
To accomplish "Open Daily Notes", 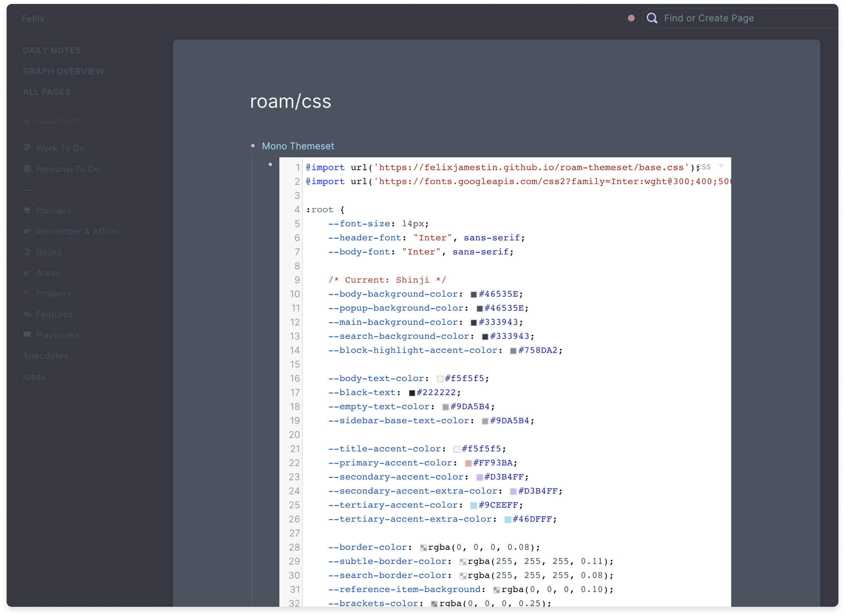I will tap(51, 50).
